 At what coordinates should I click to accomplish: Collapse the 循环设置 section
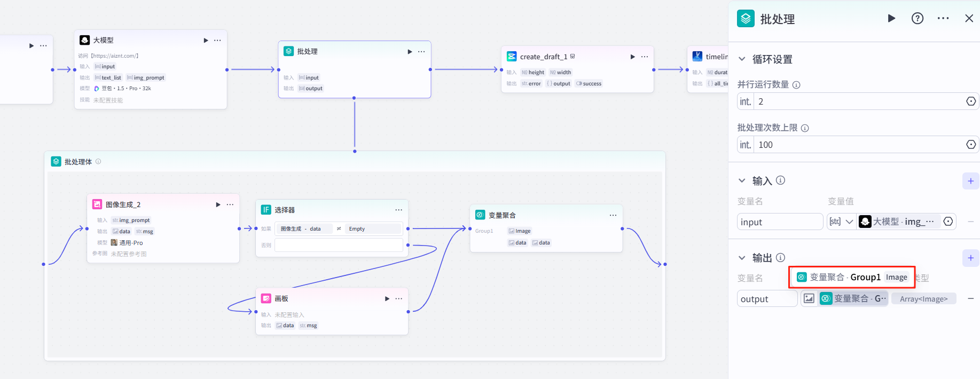click(742, 59)
